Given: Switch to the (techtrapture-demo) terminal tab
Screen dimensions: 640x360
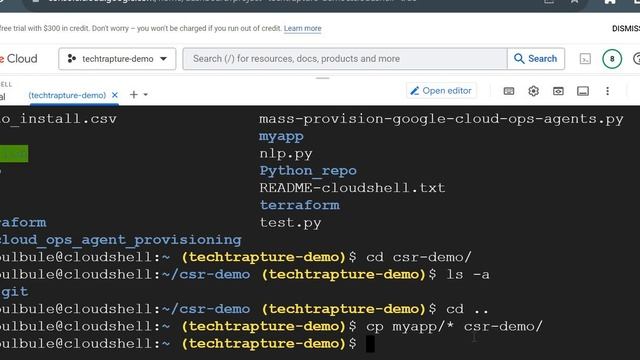Looking at the screenshot, I should click(x=67, y=95).
